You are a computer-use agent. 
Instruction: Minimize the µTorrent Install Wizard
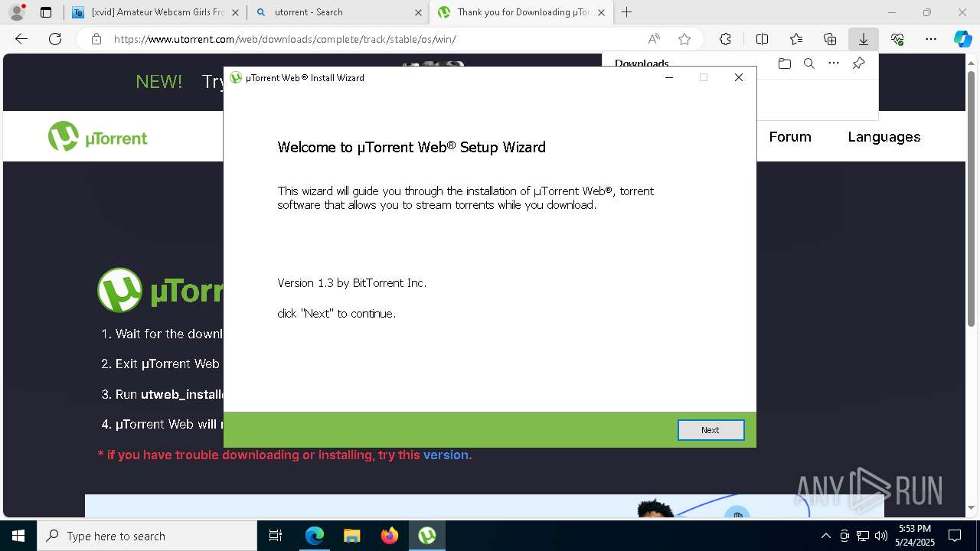(x=669, y=77)
